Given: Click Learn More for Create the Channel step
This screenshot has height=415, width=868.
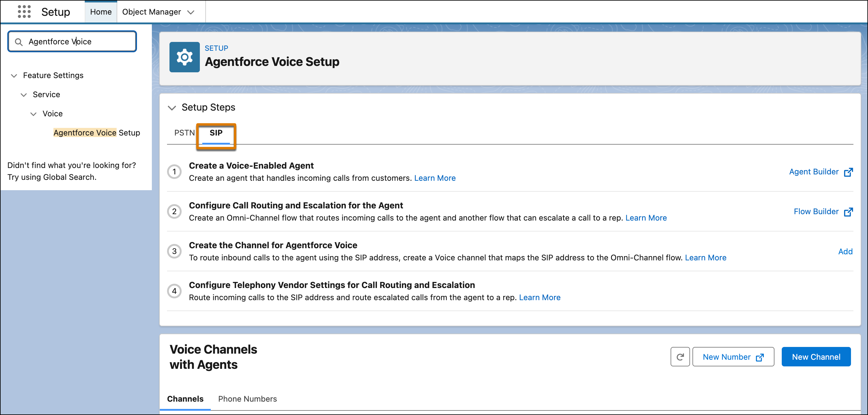Looking at the screenshot, I should (706, 258).
